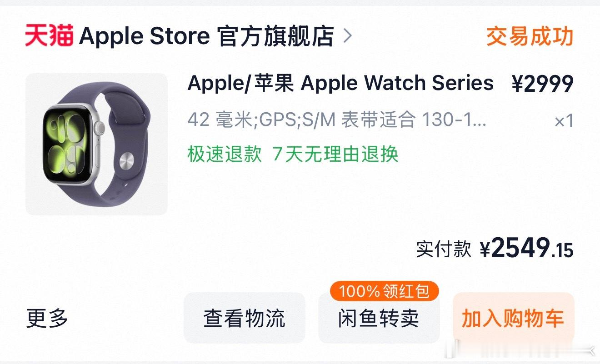Tap the 实付款 label
Viewport: 600px width, 364px height.
coord(444,249)
